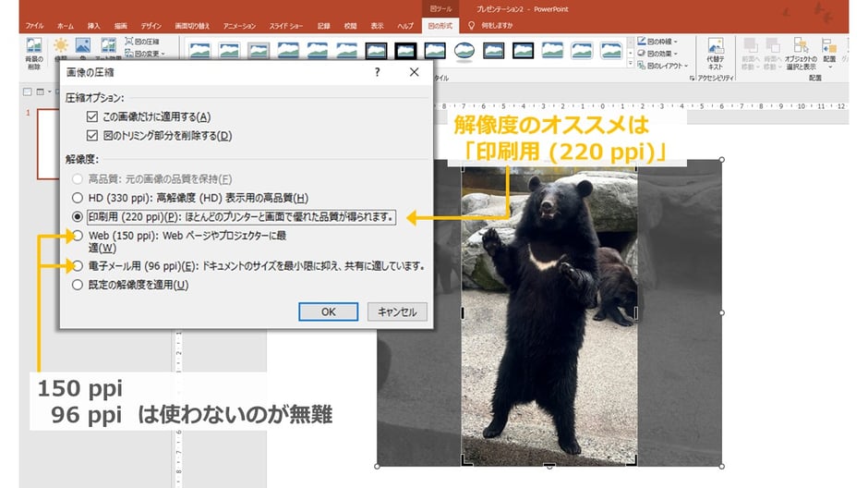The image size is (868, 488).
Task: Open Selection Pane (オブジェクトの選択と表示)
Action: pos(801,54)
